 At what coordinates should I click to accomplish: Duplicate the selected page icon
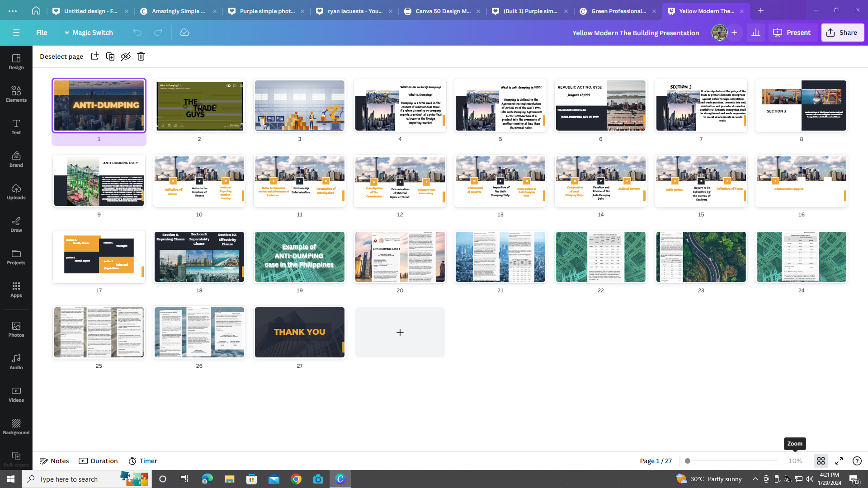click(x=110, y=56)
